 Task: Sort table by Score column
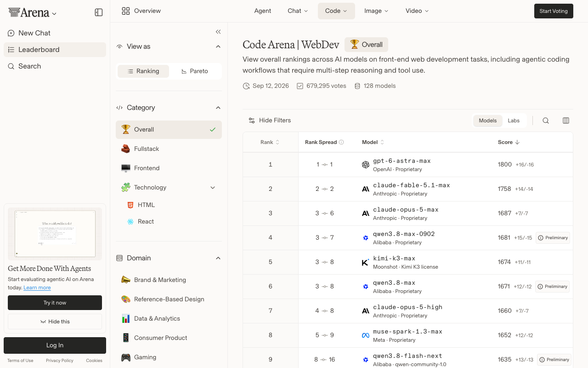click(509, 142)
